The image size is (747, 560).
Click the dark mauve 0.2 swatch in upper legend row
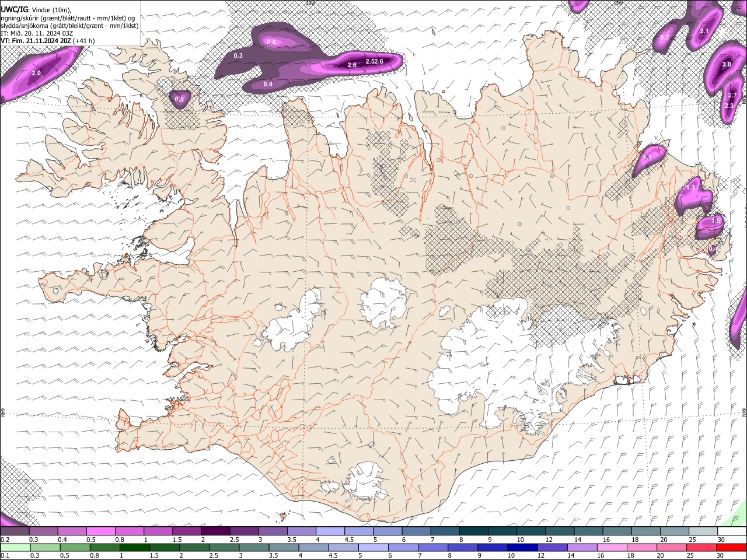click(x=15, y=531)
